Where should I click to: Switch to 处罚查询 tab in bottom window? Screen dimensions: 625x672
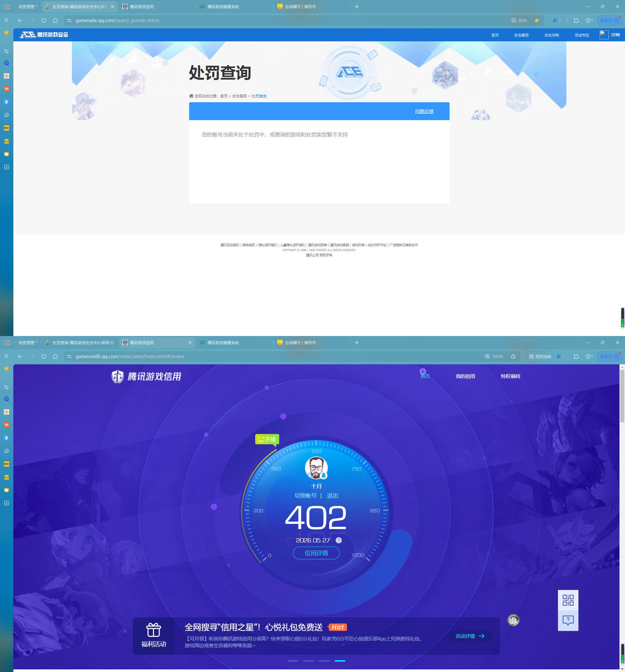click(x=80, y=343)
